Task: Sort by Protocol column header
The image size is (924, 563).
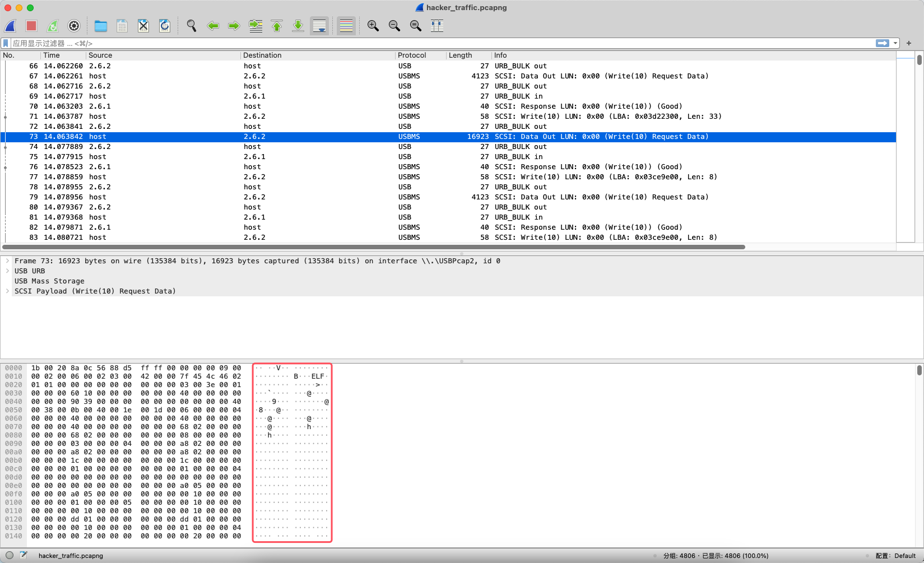Action: coord(420,55)
